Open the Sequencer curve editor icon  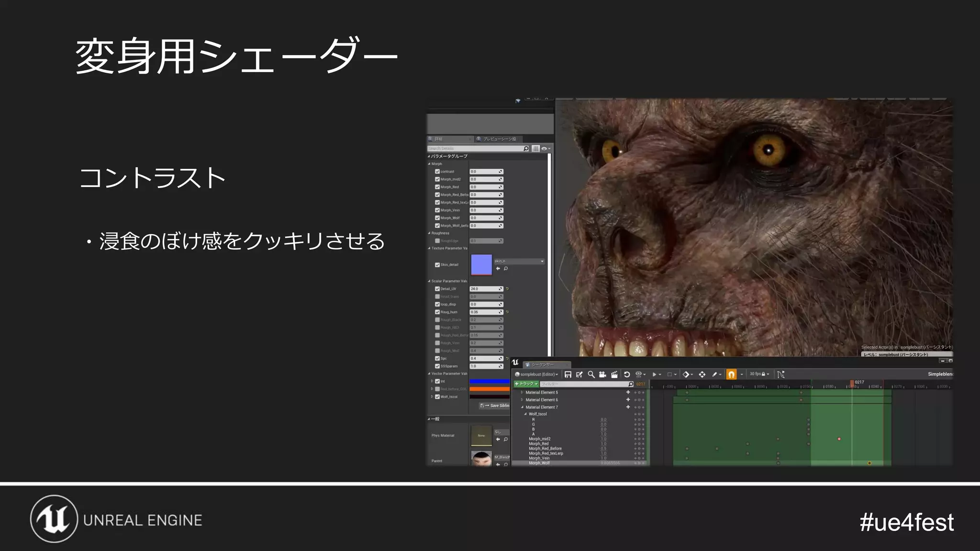pos(780,375)
